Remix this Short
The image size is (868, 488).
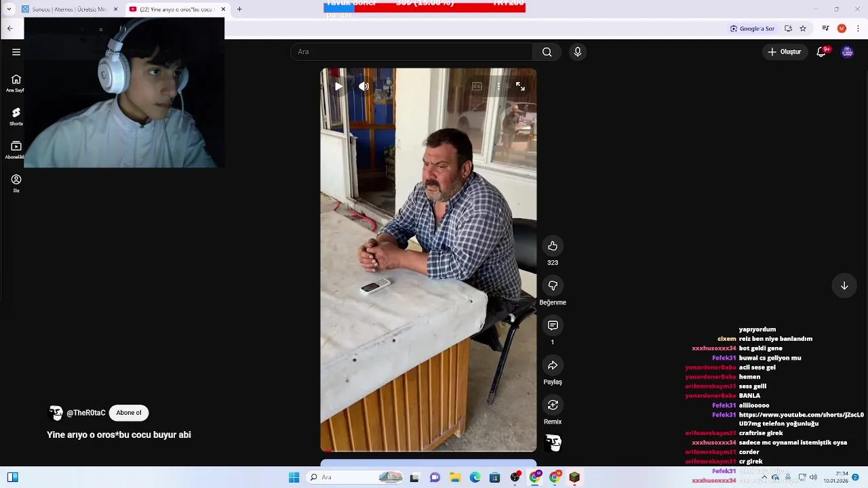[553, 405]
